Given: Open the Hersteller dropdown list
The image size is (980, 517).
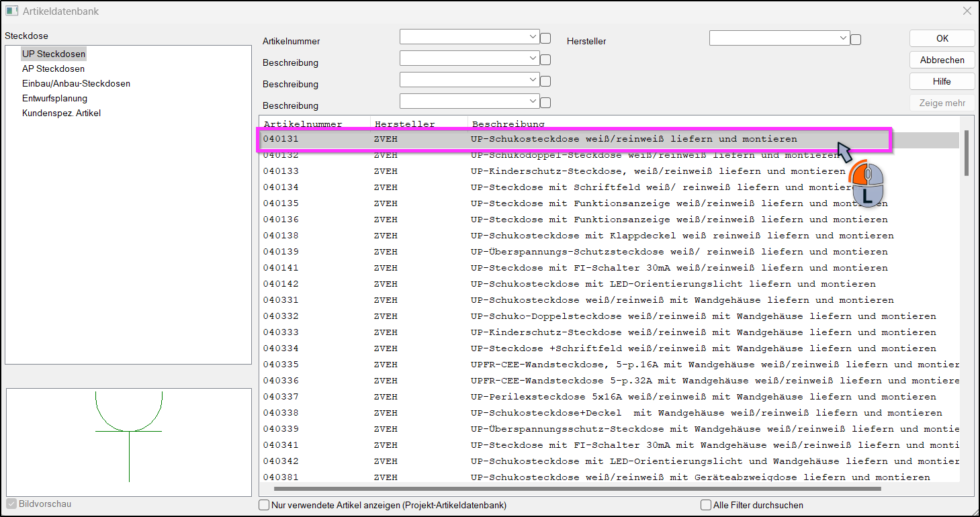Looking at the screenshot, I should (x=779, y=38).
